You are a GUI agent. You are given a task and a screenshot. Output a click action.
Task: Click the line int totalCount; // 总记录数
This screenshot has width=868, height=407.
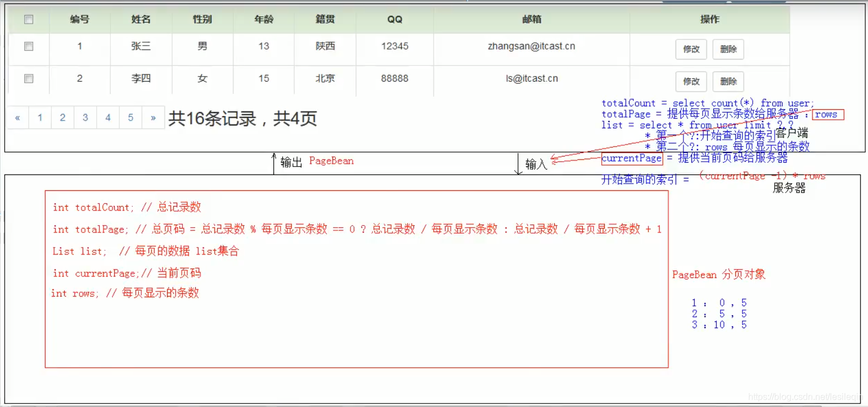pos(127,207)
